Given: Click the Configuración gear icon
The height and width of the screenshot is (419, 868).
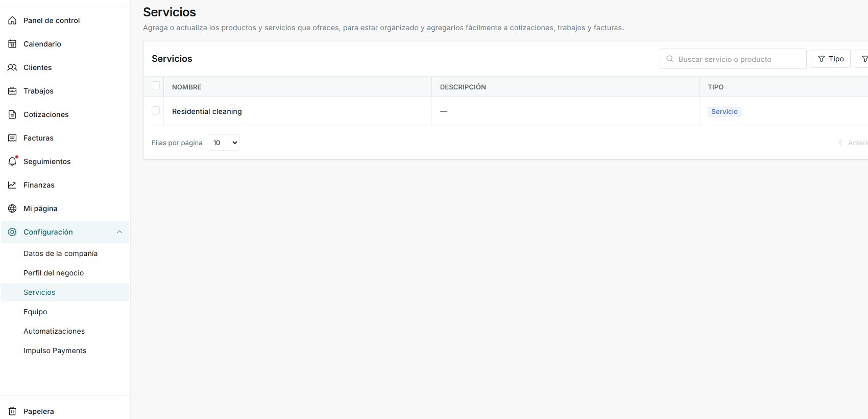Looking at the screenshot, I should [x=12, y=232].
